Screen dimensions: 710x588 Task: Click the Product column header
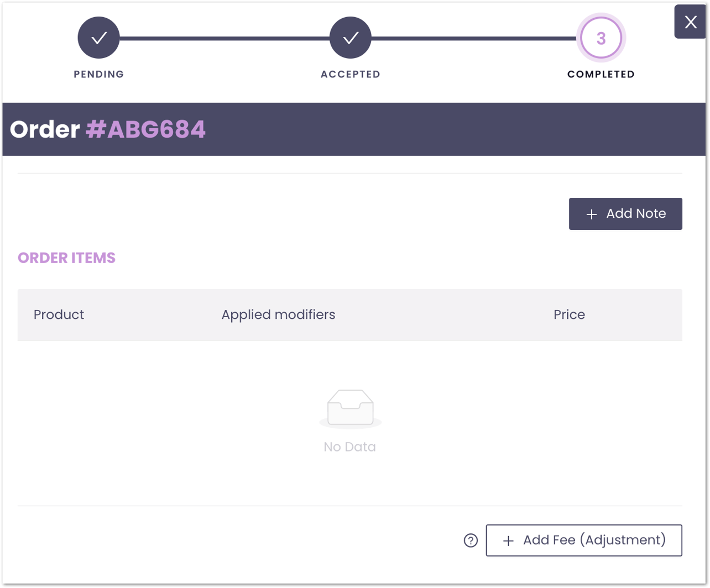coord(59,314)
